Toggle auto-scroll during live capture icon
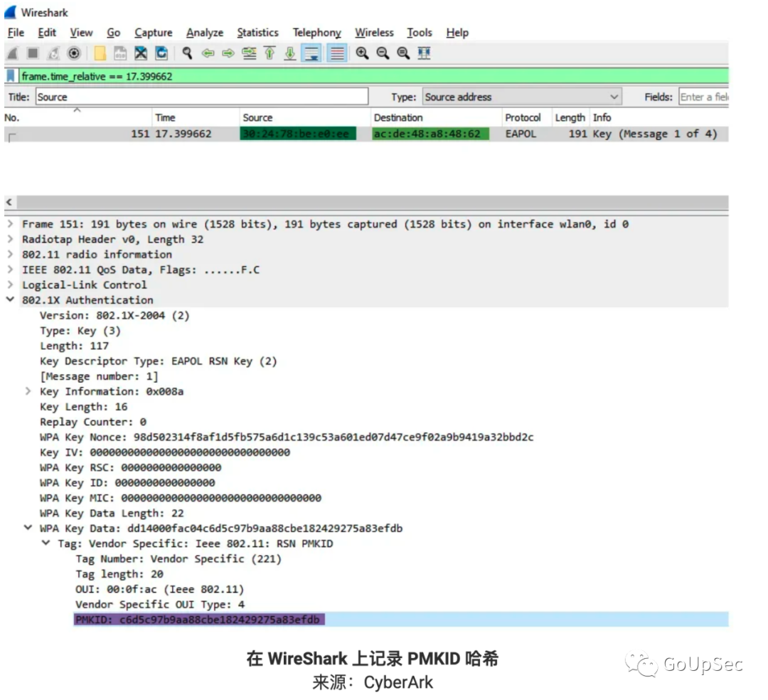This screenshot has width=768, height=700. click(x=311, y=53)
